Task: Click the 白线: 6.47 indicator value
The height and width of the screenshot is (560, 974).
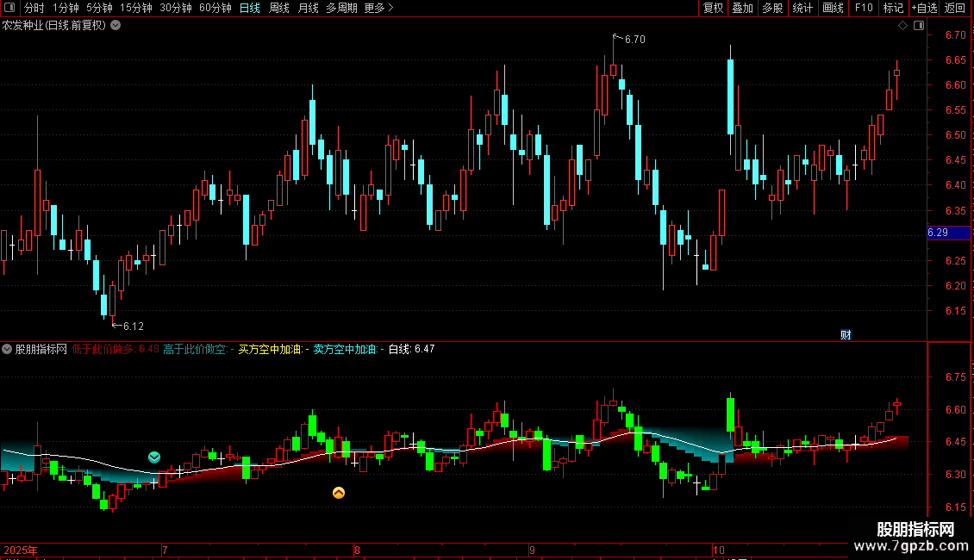Action: [x=411, y=349]
